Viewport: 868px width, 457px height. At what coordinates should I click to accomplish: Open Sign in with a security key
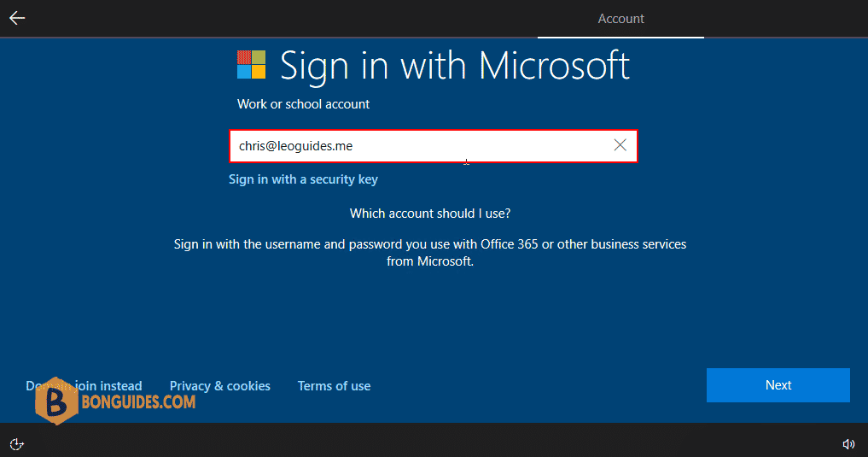[303, 179]
